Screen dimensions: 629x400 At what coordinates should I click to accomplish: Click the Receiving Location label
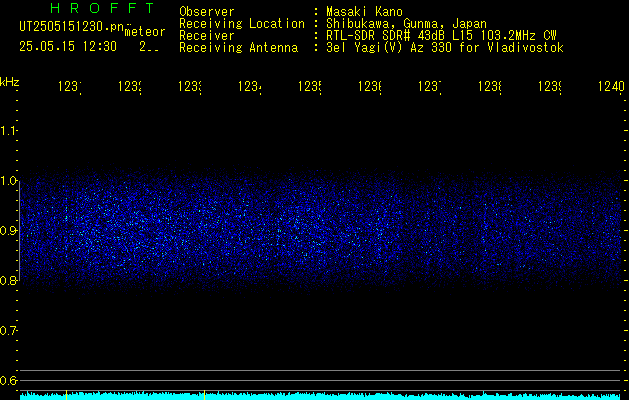242,24
